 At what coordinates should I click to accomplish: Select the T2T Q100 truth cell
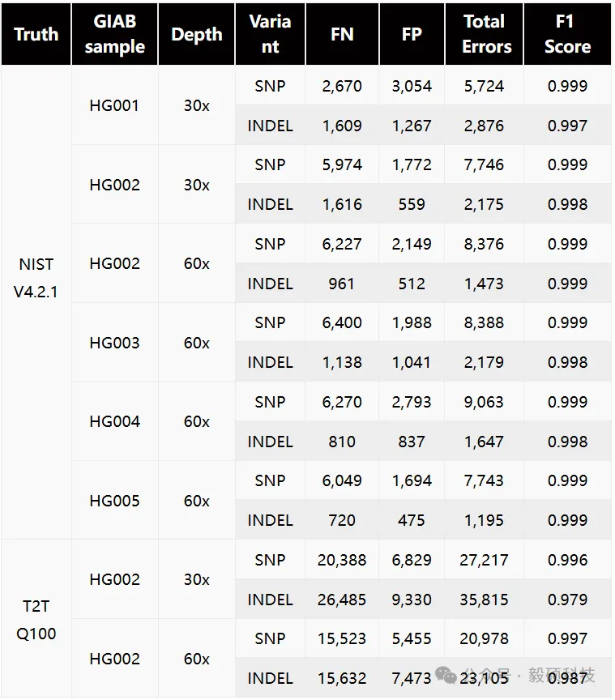(36, 620)
